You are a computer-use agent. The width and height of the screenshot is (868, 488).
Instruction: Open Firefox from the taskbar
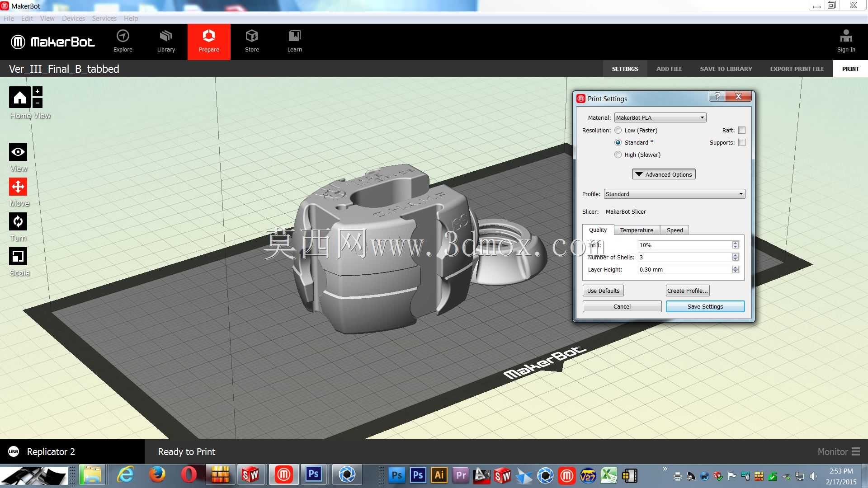(x=157, y=475)
